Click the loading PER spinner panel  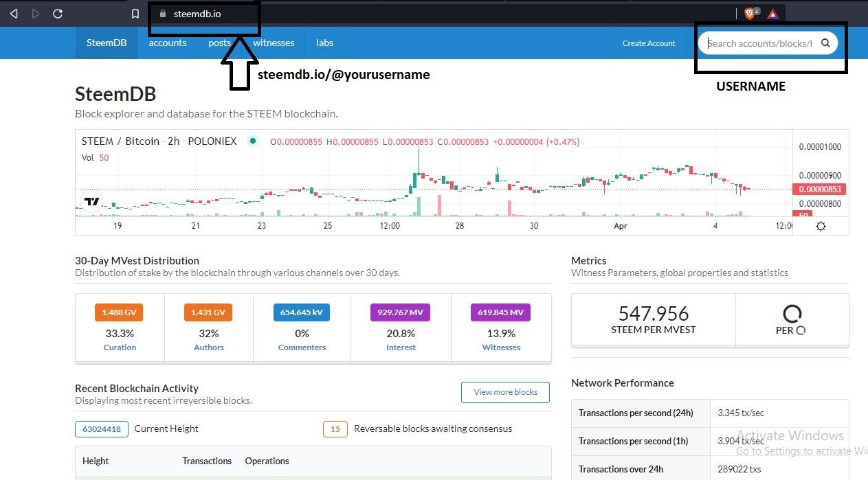(792, 319)
